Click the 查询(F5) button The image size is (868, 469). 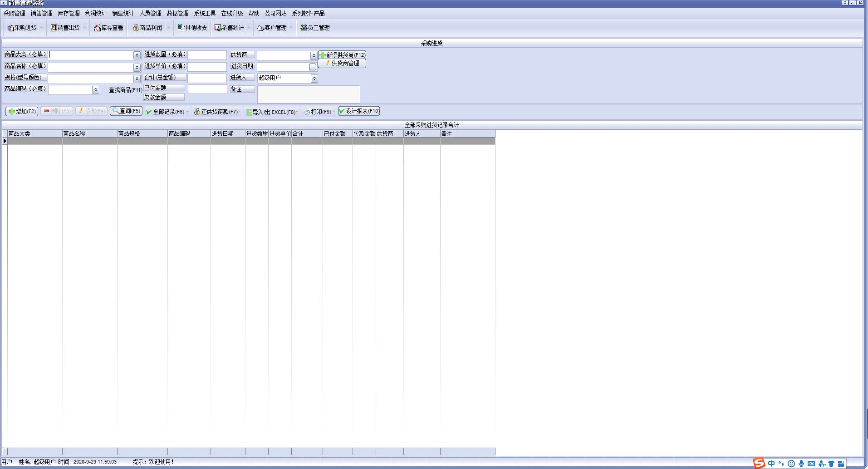click(x=126, y=111)
